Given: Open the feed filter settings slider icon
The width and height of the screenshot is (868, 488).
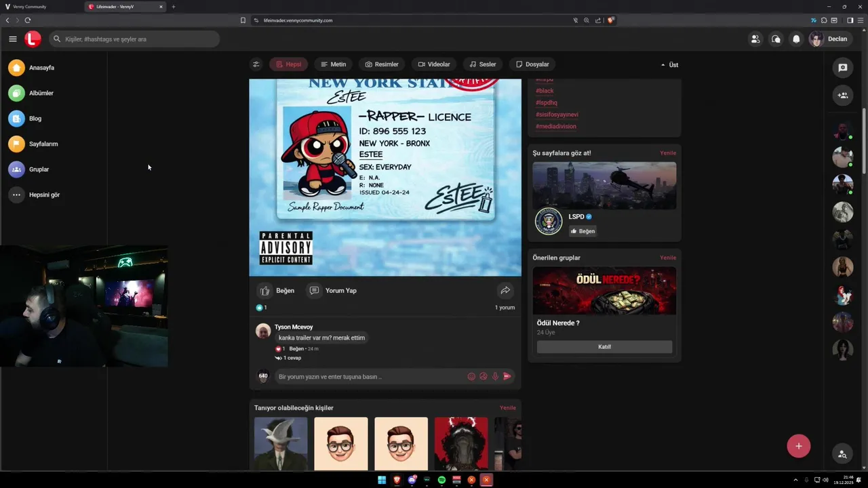Looking at the screenshot, I should pyautogui.click(x=256, y=64).
